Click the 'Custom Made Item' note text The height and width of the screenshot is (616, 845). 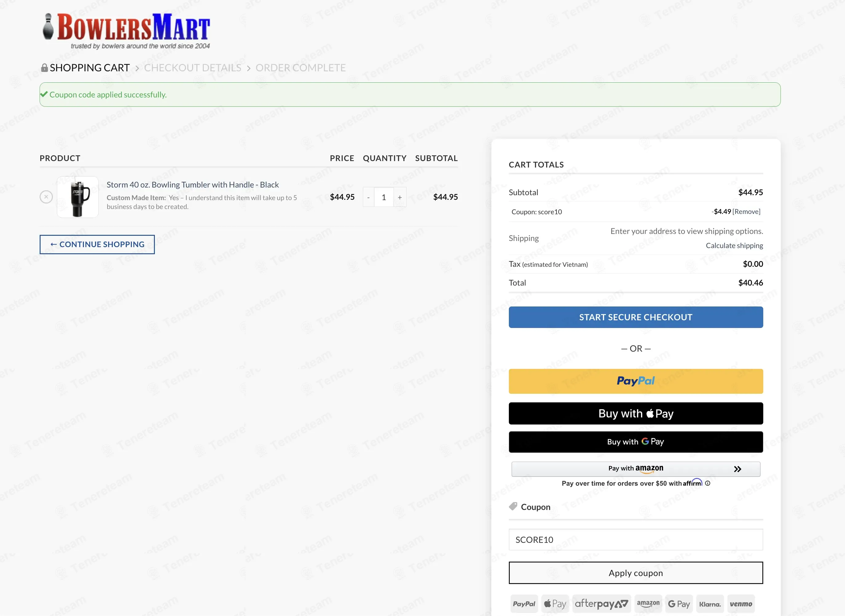coord(202,202)
